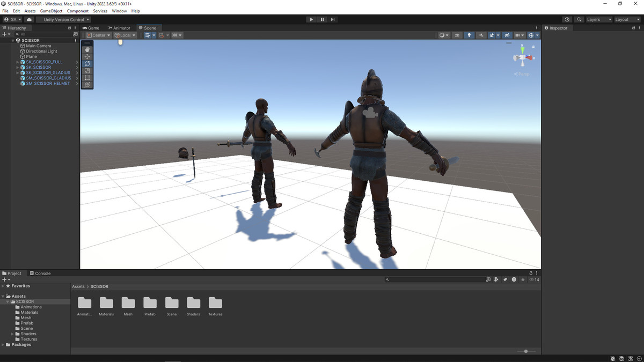Click the cloud services icon
644x362 pixels.
tap(29, 20)
